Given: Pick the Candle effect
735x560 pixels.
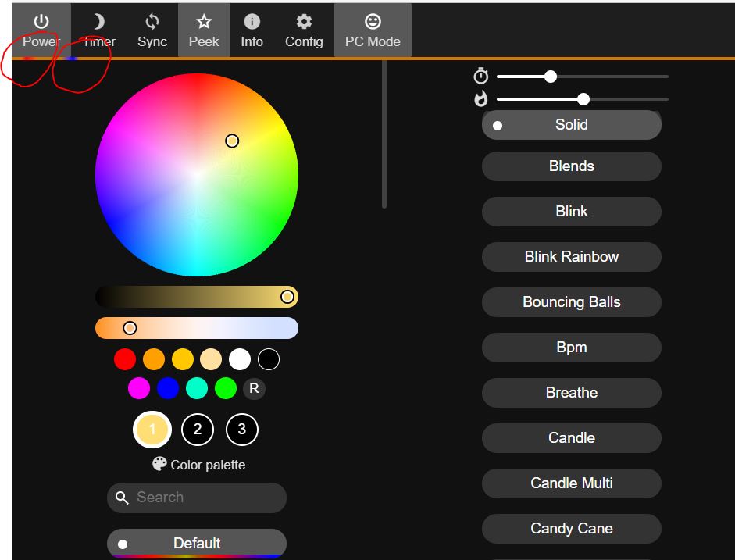Looking at the screenshot, I should (x=572, y=437).
